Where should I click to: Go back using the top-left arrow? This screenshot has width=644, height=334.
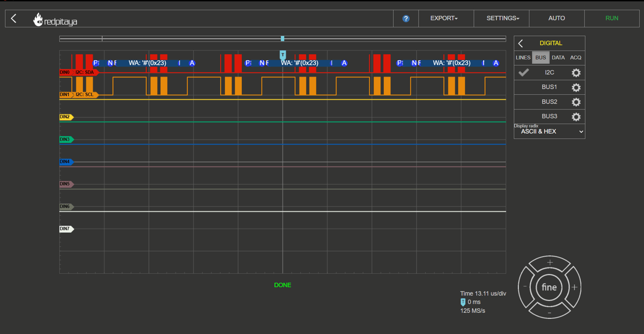point(14,18)
